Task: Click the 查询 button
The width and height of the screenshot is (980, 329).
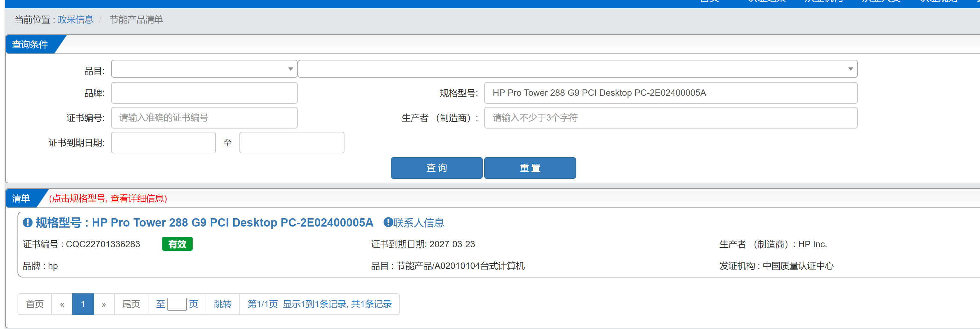Action: click(437, 168)
